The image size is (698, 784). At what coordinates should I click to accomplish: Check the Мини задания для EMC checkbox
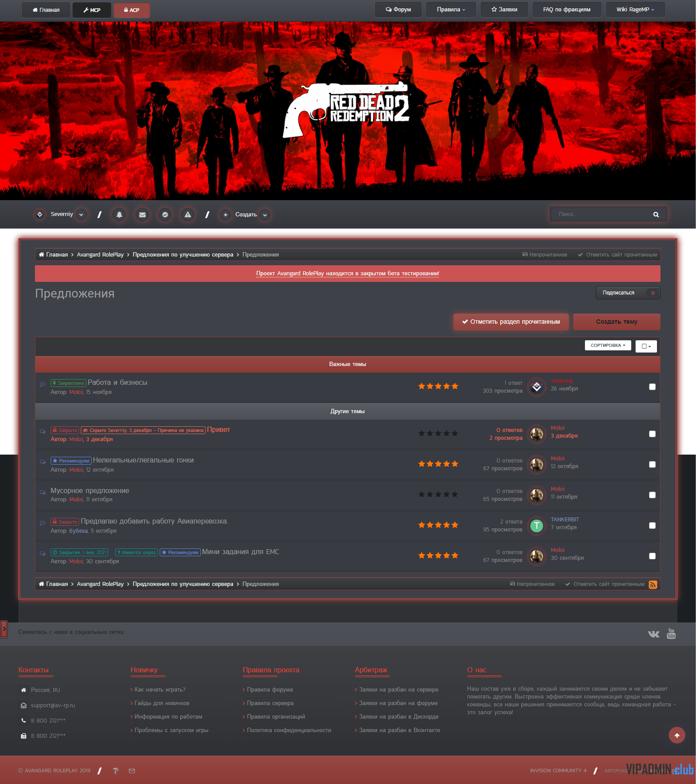[x=652, y=556]
